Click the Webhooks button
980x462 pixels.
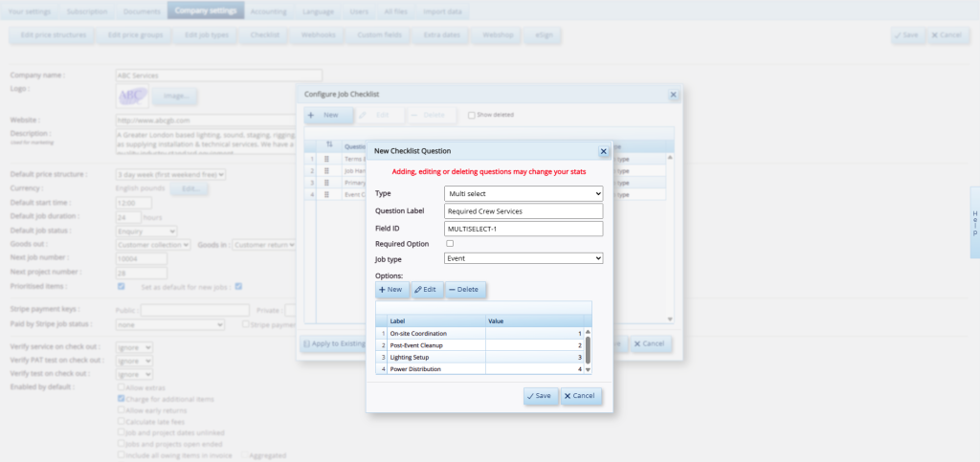[x=318, y=35]
